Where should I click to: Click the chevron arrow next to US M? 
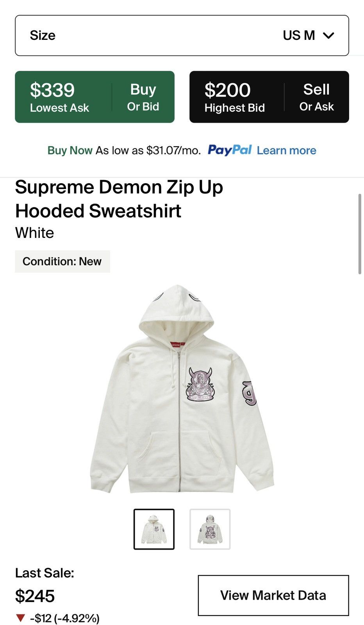[329, 36]
